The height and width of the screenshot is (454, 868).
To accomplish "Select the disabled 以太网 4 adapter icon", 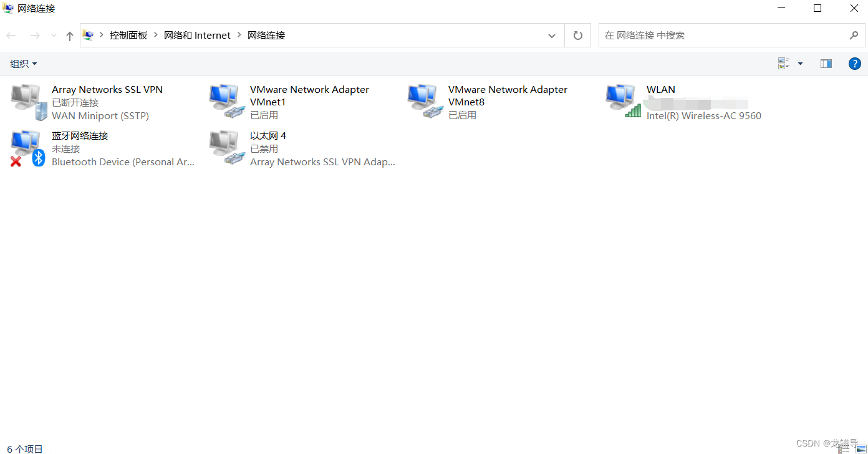I will click(x=227, y=148).
